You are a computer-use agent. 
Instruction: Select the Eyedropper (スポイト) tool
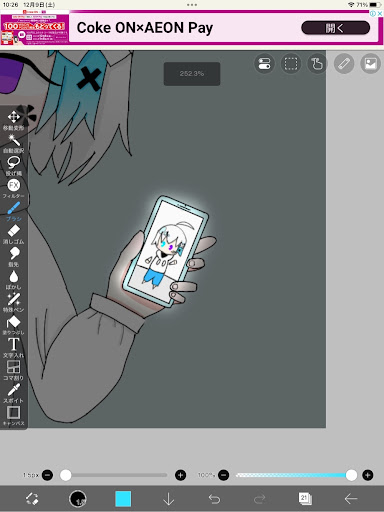(13, 393)
